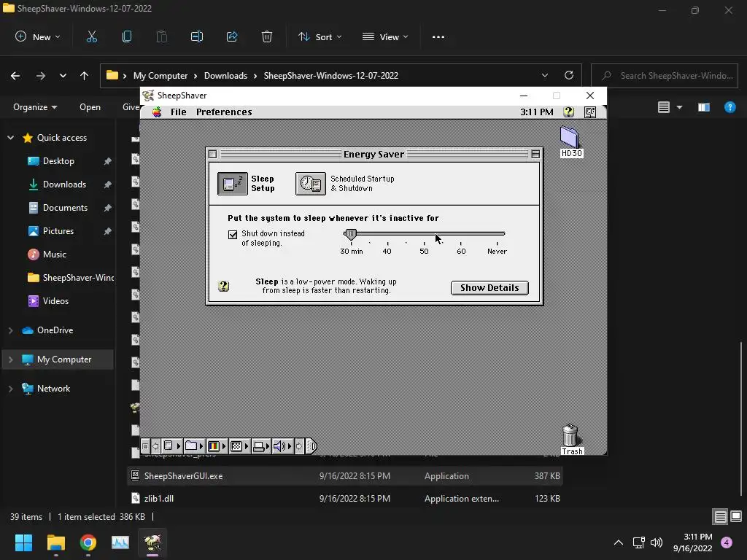Select Documents in Quick access
The image size is (747, 560).
point(65,208)
